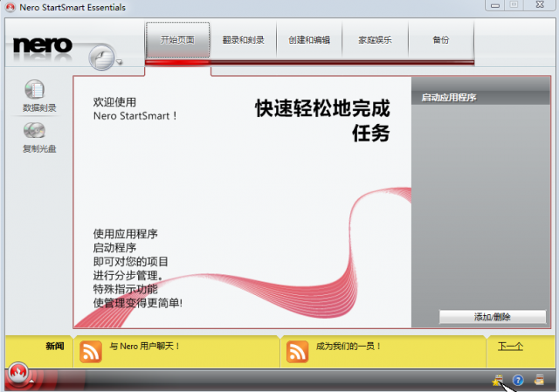This screenshot has width=559, height=392.
Task: Switch to the 开始页面 tab
Action: 177,40
